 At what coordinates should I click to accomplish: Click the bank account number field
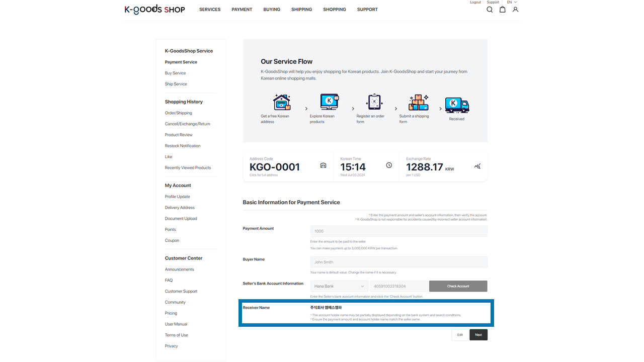pos(398,286)
